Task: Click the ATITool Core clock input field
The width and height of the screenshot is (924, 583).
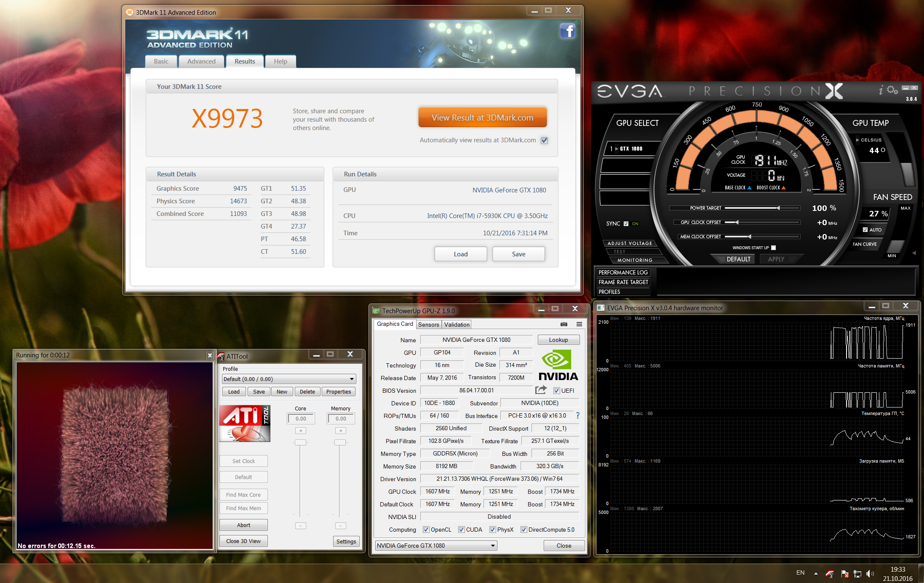Action: tap(301, 419)
